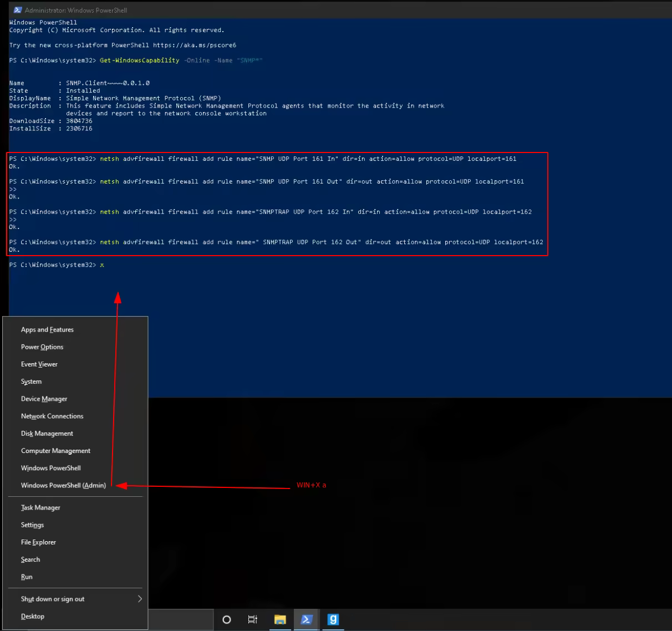
Task: Click the last prompt line with 'x'
Action: click(57, 265)
